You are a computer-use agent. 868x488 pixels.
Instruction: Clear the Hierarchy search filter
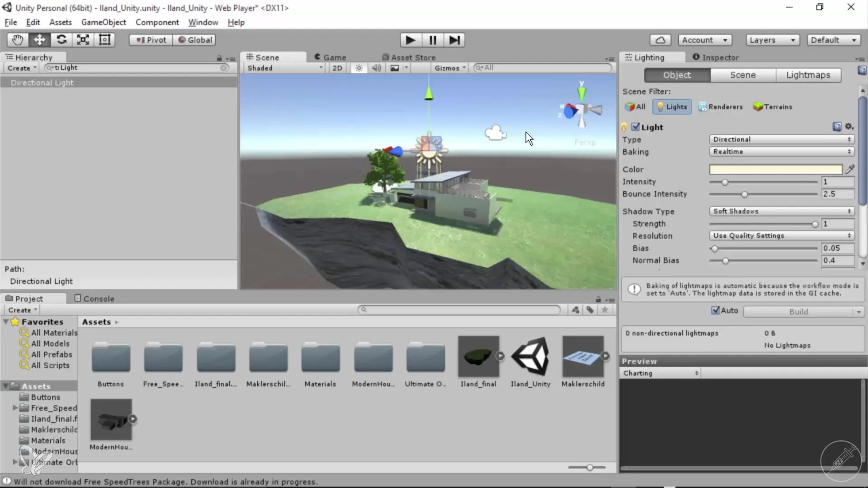224,68
